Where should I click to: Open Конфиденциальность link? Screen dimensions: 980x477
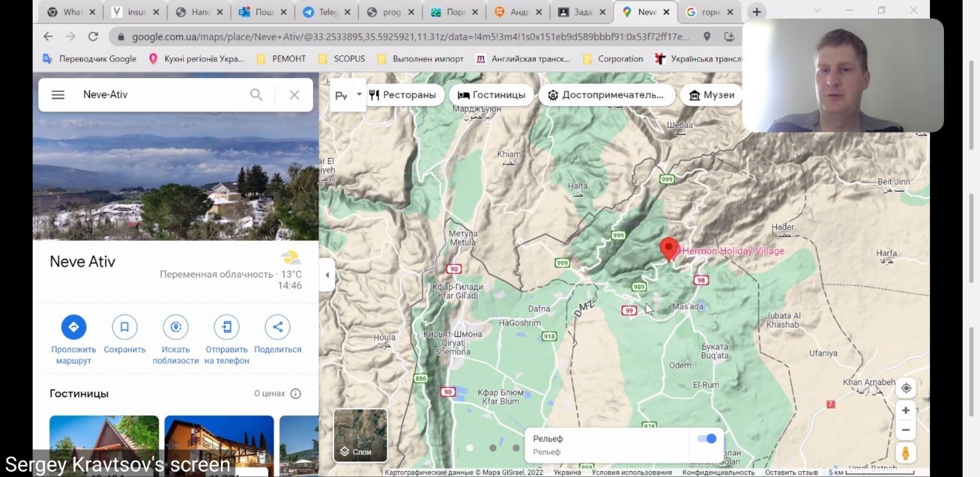point(718,472)
